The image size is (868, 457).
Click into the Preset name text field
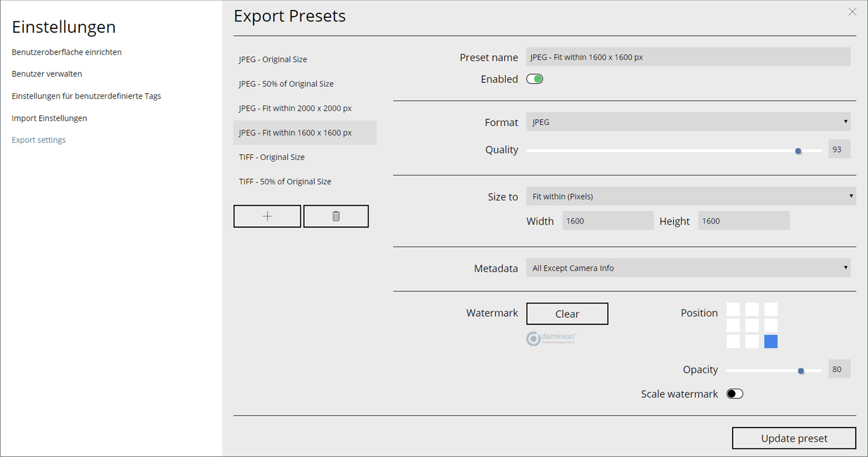click(x=688, y=57)
